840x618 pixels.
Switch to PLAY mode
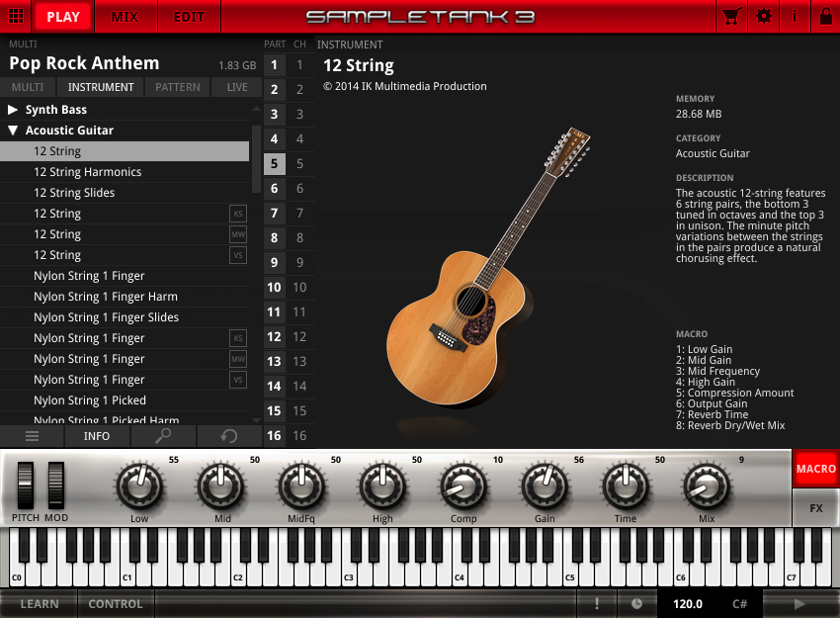[63, 17]
